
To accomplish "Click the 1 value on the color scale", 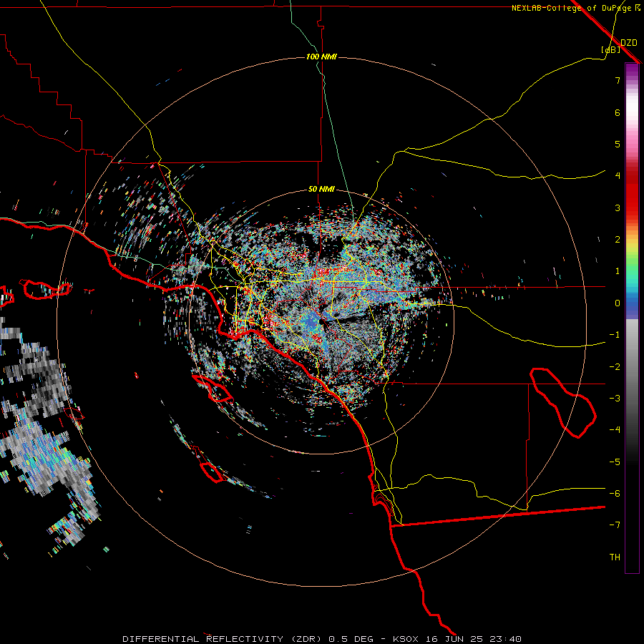I will point(618,271).
